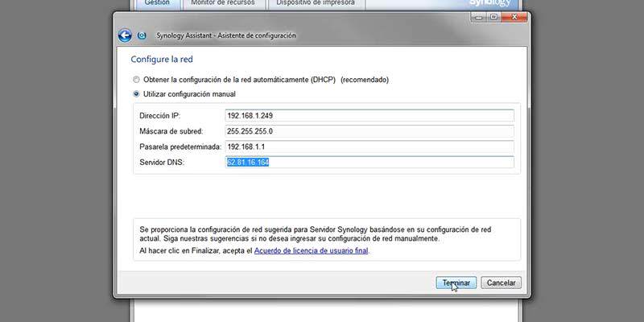Click the Dirección IP label
Screen dimensions: 644x322
coord(159,116)
